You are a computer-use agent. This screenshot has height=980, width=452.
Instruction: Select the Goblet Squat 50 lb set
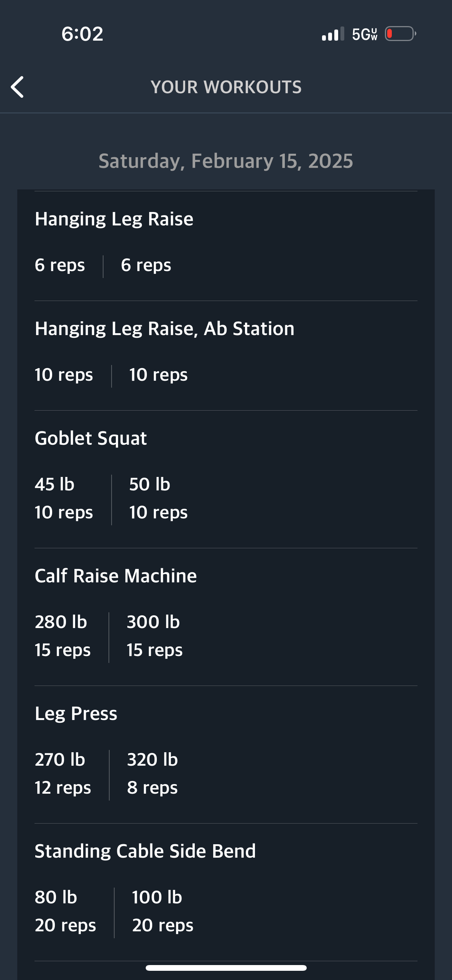[158, 498]
